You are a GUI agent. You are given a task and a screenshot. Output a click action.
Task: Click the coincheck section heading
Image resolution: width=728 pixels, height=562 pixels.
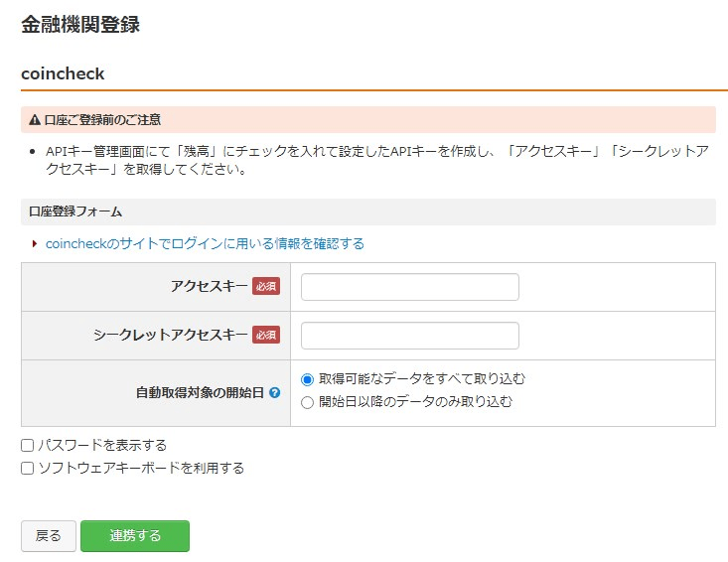pyautogui.click(x=63, y=73)
